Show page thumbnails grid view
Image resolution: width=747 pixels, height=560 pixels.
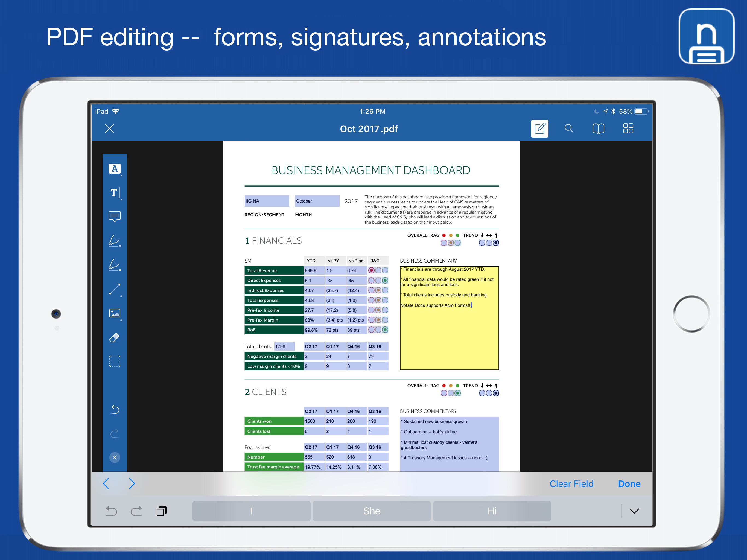(x=628, y=128)
